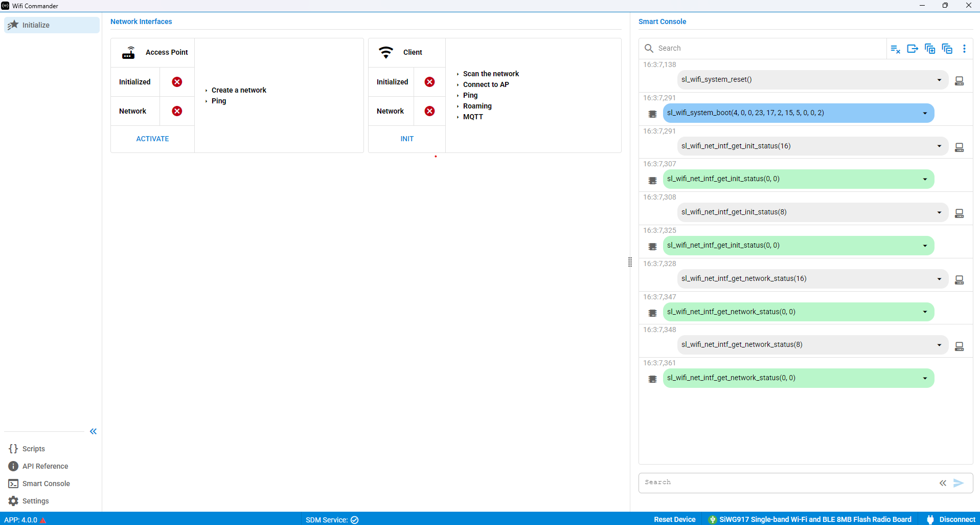Click 'APP: 4.0.0' version text
The width and height of the screenshot is (980, 525).
20,520
